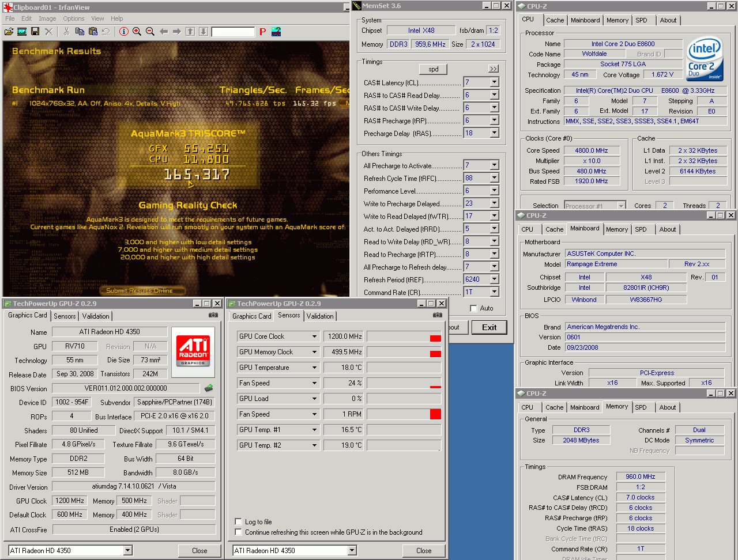Click the Open file icon in IrfanView

point(9,32)
